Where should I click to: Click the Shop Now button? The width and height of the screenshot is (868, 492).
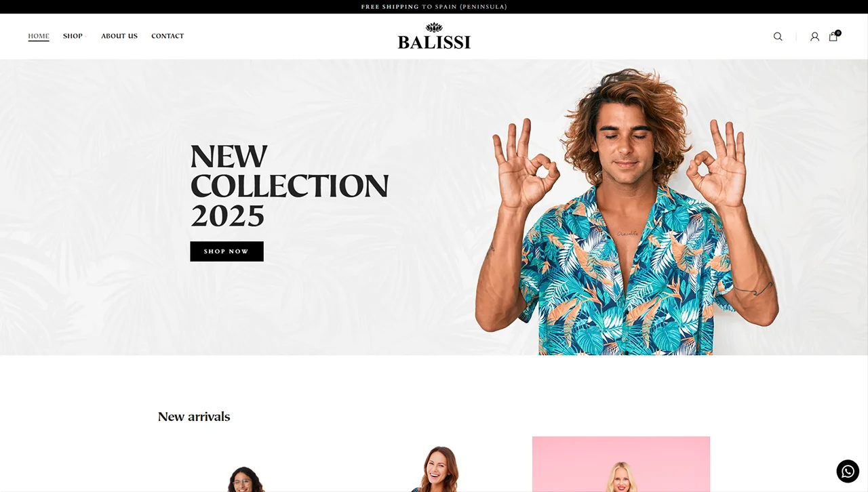[226, 251]
